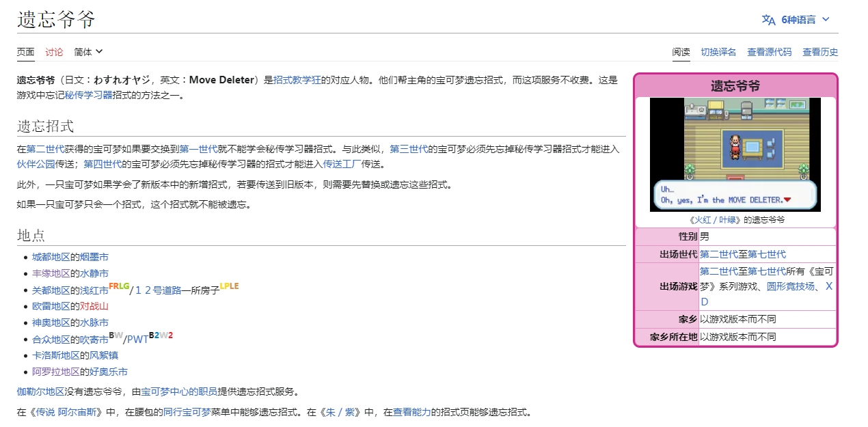The width and height of the screenshot is (868, 427).
Task: Open 第七世代 link in 出场世代 row
Action: pos(767,254)
